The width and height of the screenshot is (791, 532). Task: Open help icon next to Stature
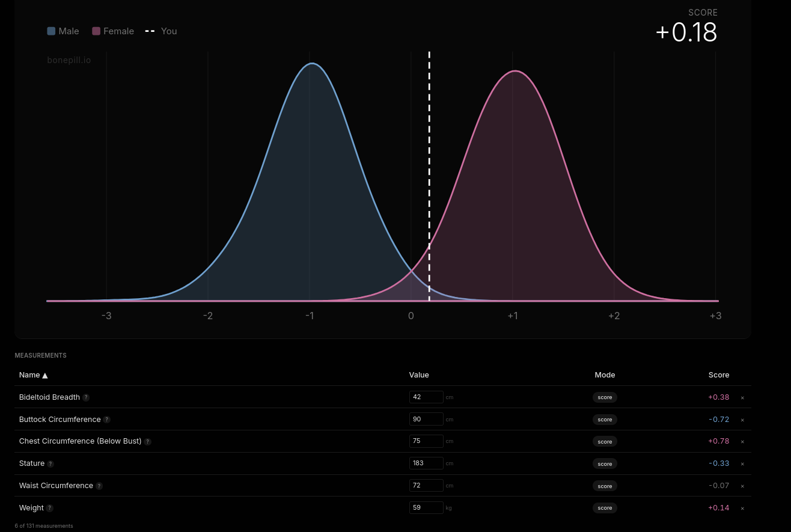click(50, 464)
